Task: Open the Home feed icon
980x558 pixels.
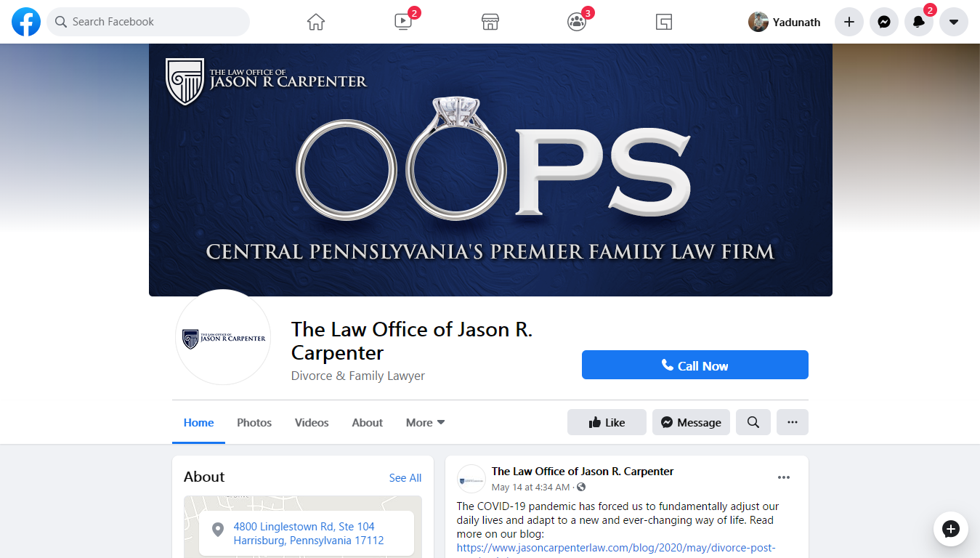Action: (316, 22)
